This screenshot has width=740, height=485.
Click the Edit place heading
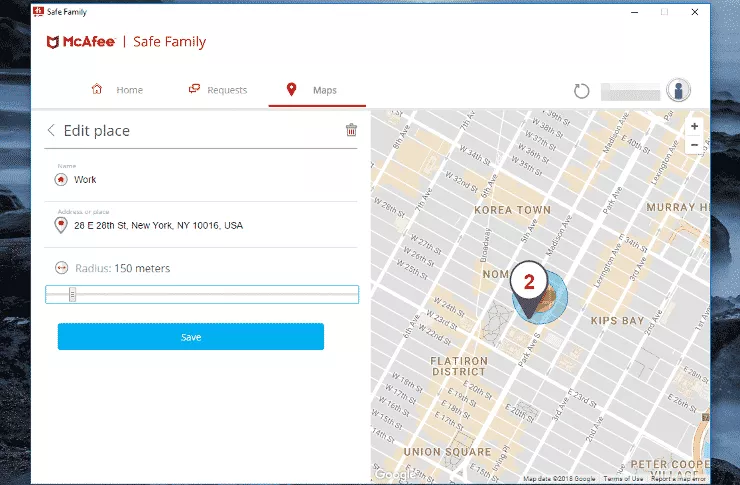click(x=97, y=131)
